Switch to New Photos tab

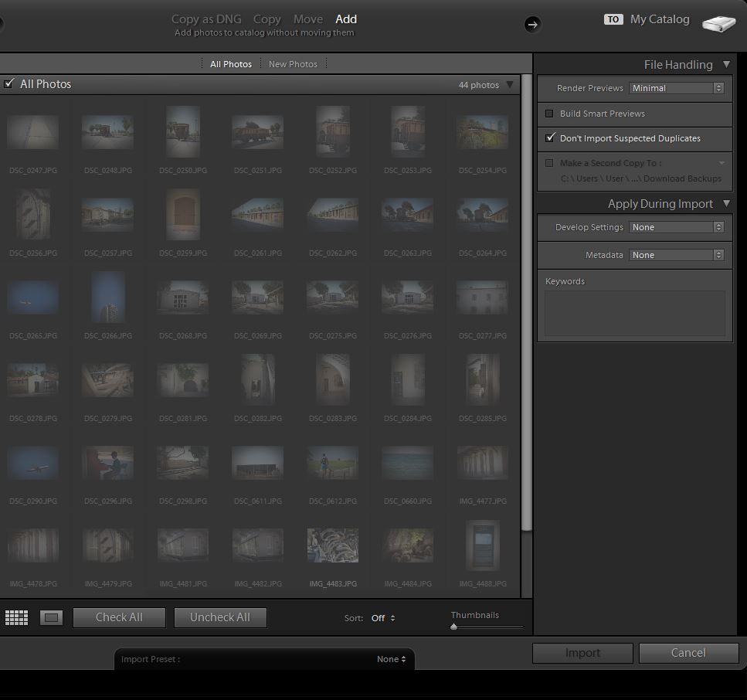[x=293, y=64]
